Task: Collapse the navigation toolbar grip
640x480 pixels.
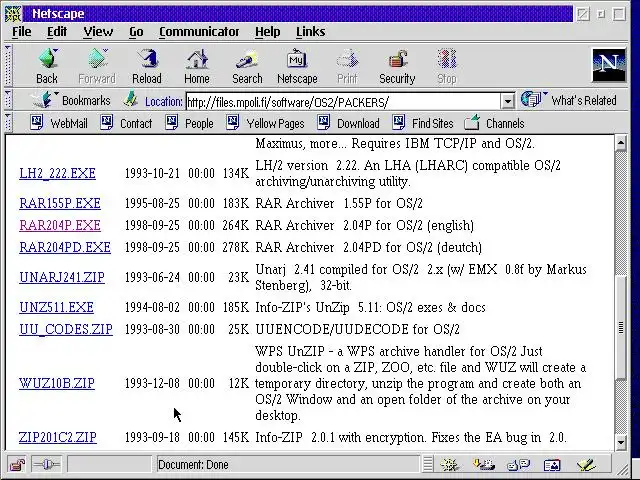Action: [x=8, y=65]
